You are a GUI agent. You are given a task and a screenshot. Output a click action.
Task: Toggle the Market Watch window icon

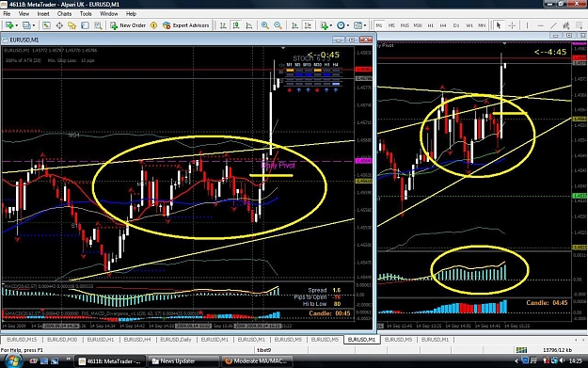pyautogui.click(x=46, y=25)
